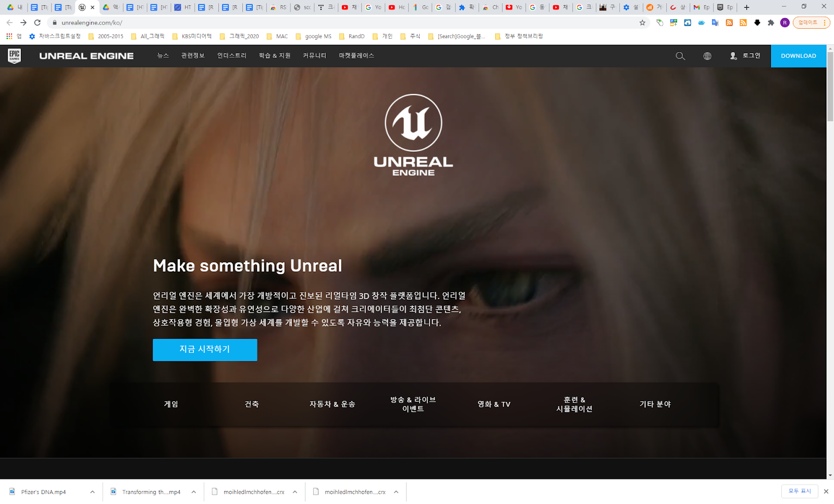This screenshot has width=834, height=504.
Task: Click the black download arrow extension
Action: [757, 22]
